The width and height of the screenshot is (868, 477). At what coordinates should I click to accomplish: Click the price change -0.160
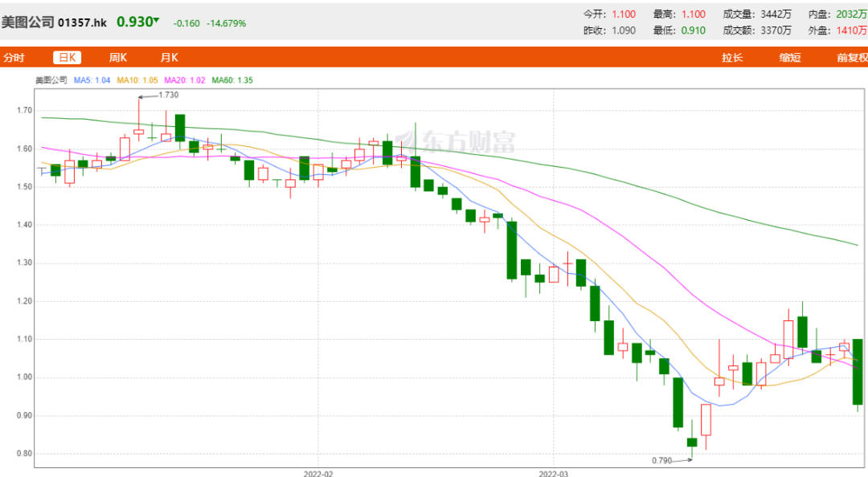pos(186,23)
